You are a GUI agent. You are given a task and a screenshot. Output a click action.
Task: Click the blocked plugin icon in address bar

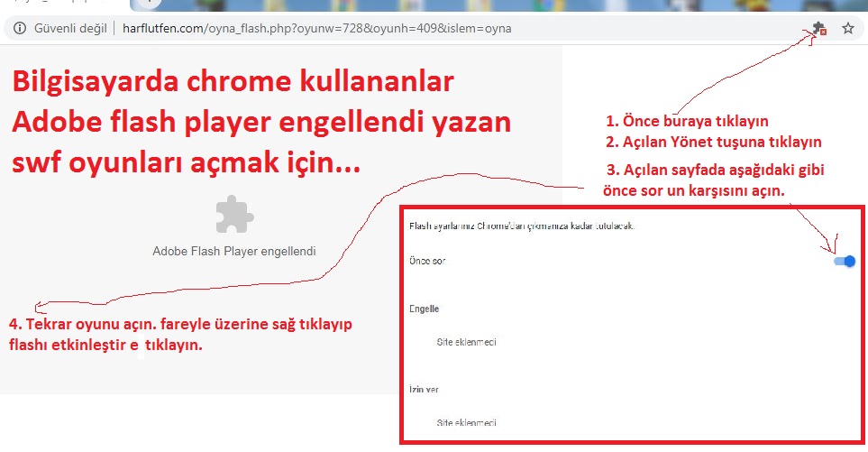point(819,28)
